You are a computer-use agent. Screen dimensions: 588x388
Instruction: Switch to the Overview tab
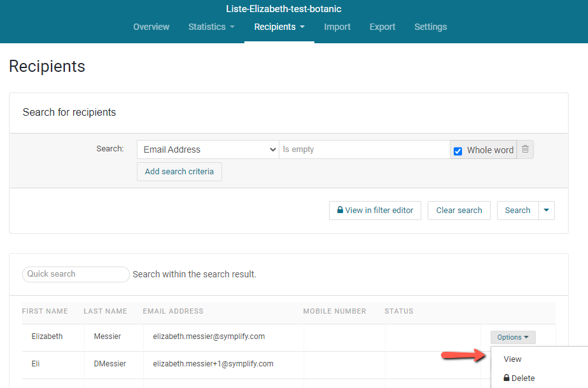click(151, 27)
